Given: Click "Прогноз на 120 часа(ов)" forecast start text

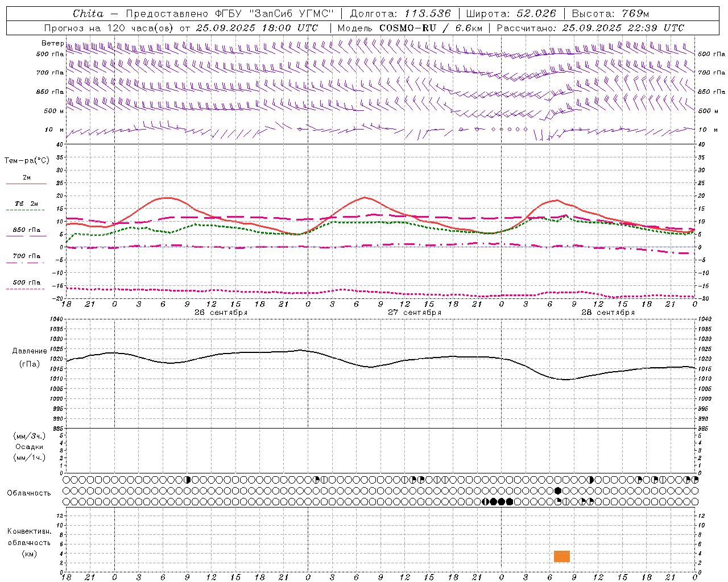Looking at the screenshot, I should (109, 28).
